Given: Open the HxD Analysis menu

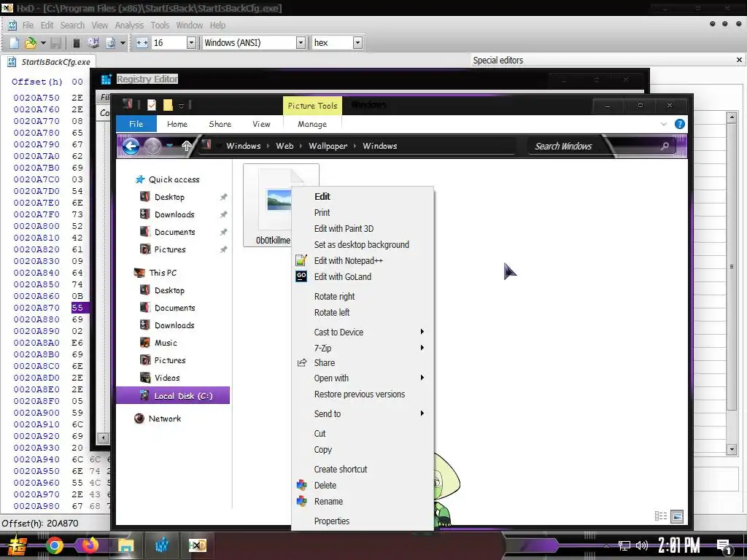Looking at the screenshot, I should coord(129,26).
